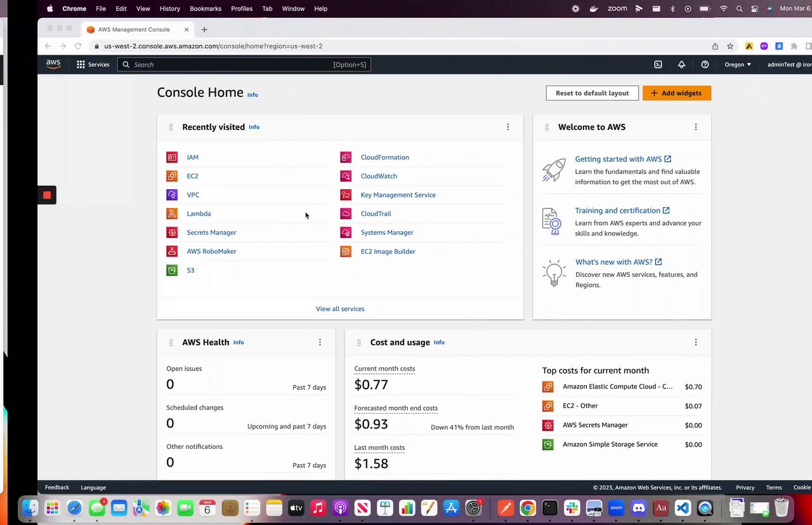812x525 pixels.
Task: Follow the View all services link
Action: [340, 309]
